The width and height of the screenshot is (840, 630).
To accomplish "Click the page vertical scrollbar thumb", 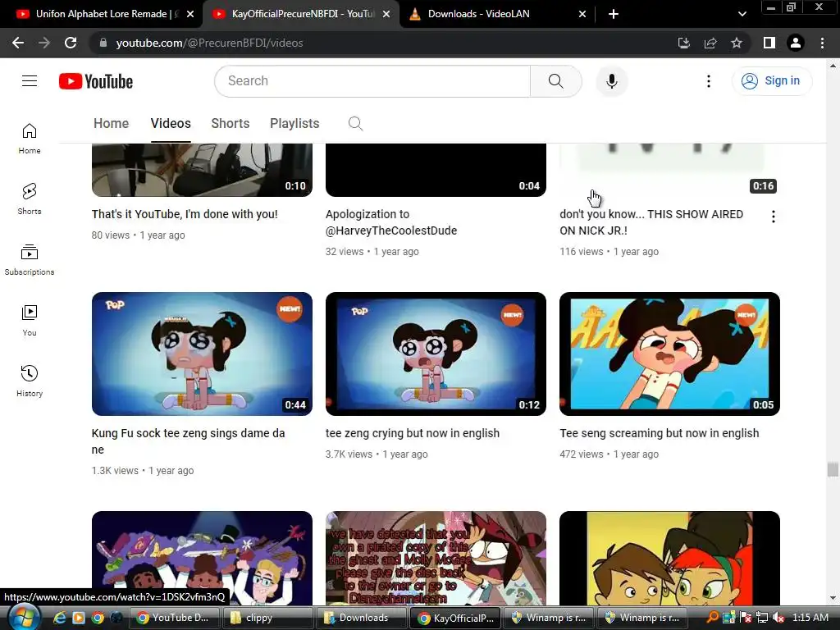I will [x=832, y=469].
